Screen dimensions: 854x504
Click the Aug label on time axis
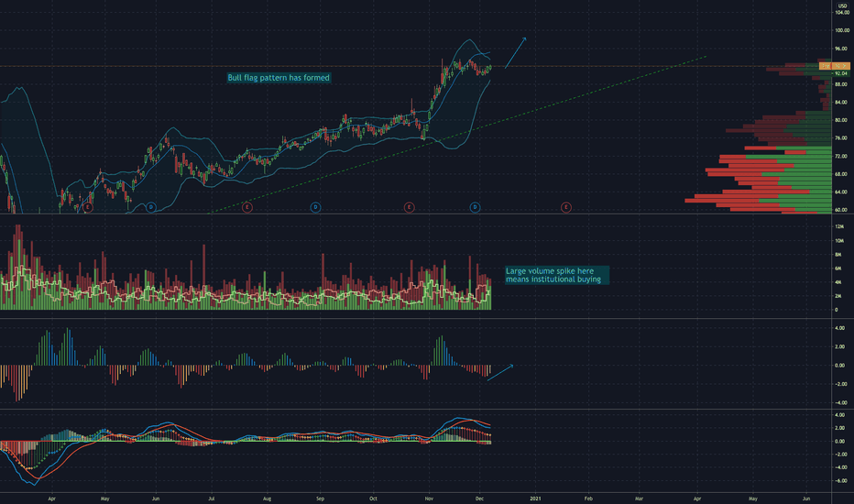click(x=267, y=499)
